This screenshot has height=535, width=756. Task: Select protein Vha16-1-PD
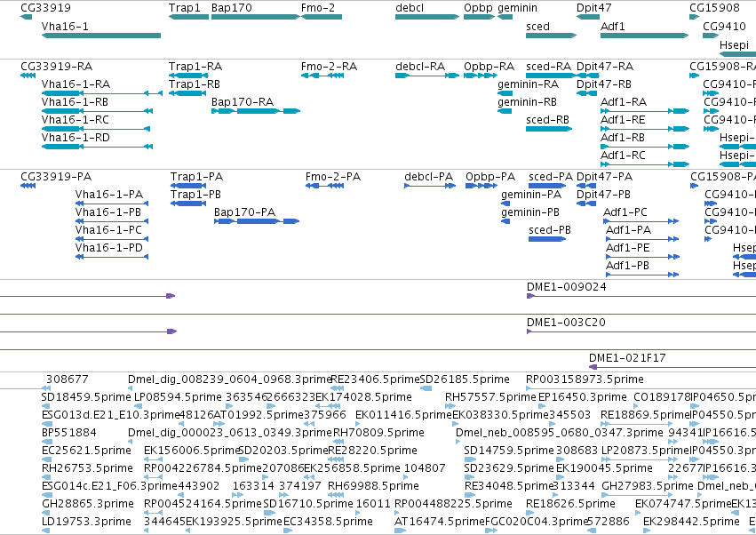coord(112,257)
